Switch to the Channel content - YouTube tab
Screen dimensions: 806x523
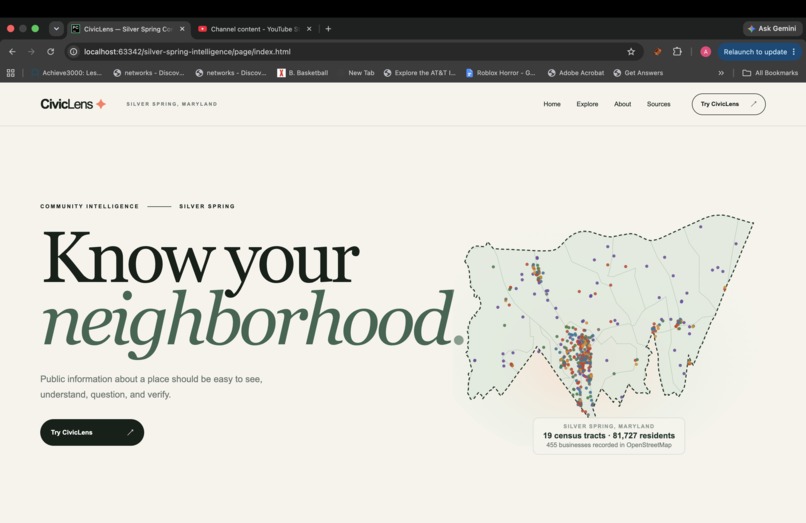[x=255, y=29]
